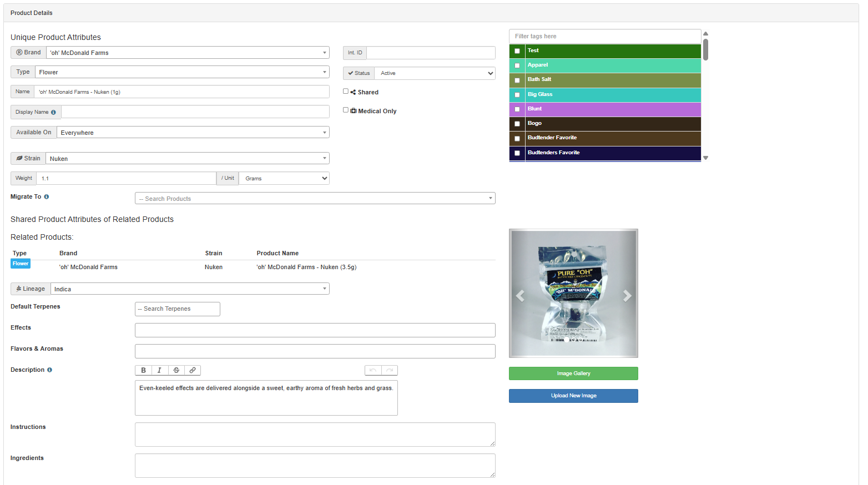This screenshot has width=868, height=485.
Task: Click the tag list scroll down arrow
Action: (x=705, y=158)
